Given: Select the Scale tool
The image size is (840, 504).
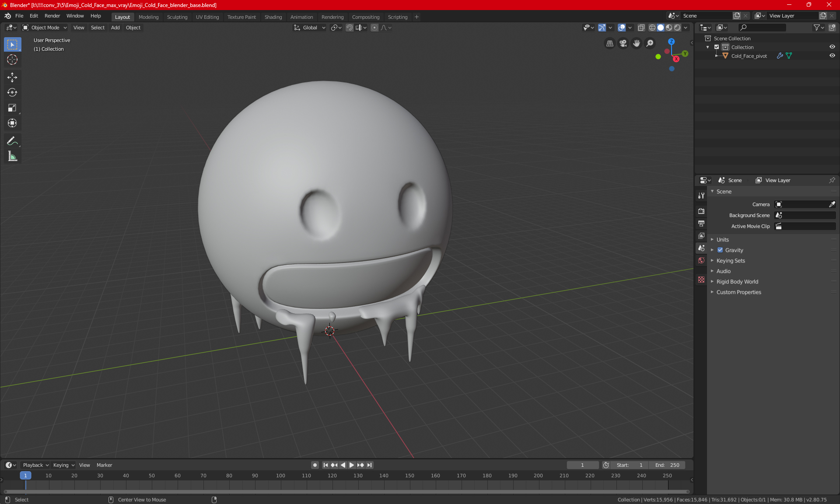Looking at the screenshot, I should 12,108.
